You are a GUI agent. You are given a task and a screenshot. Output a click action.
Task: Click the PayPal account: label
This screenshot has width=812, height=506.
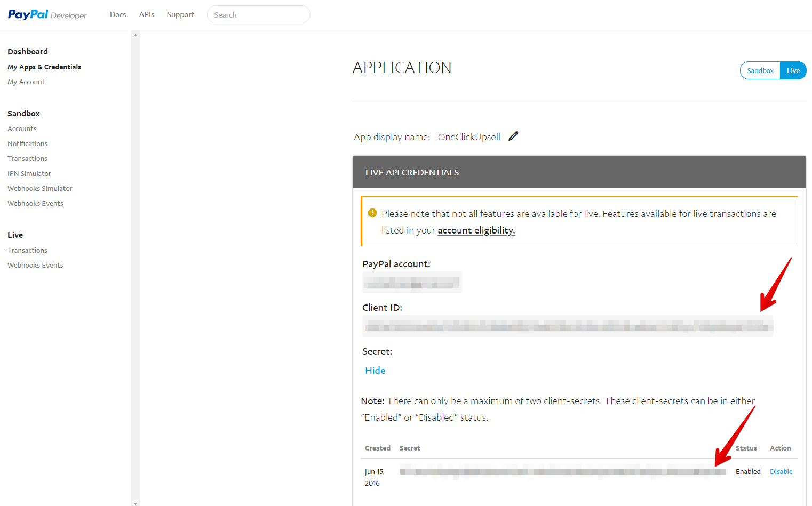pyautogui.click(x=396, y=264)
